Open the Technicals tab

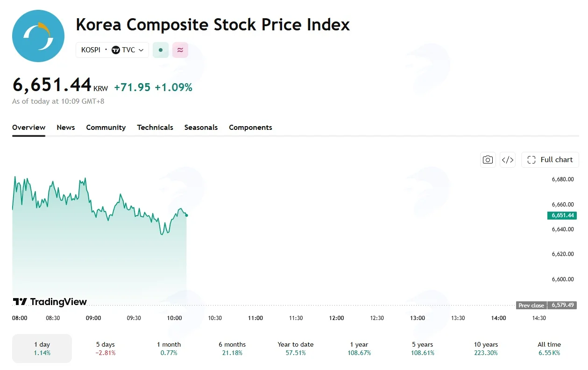tap(155, 128)
